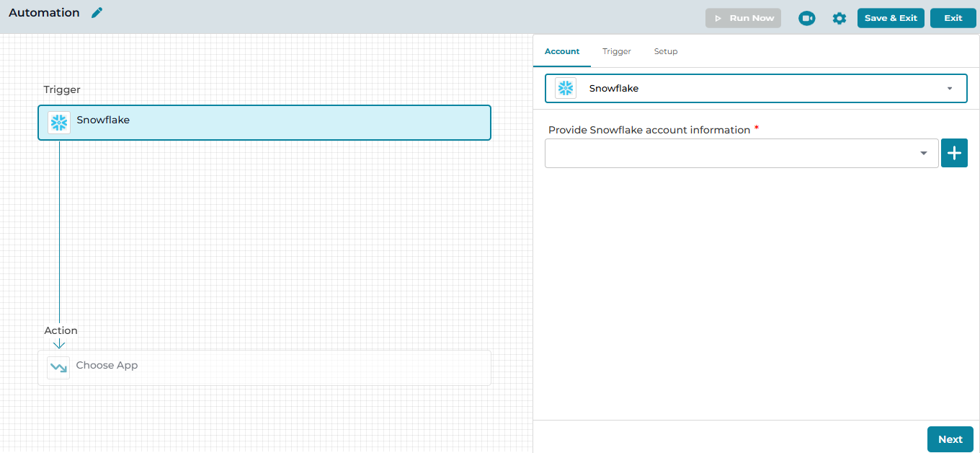Click the "Action" label on the canvas

click(61, 330)
